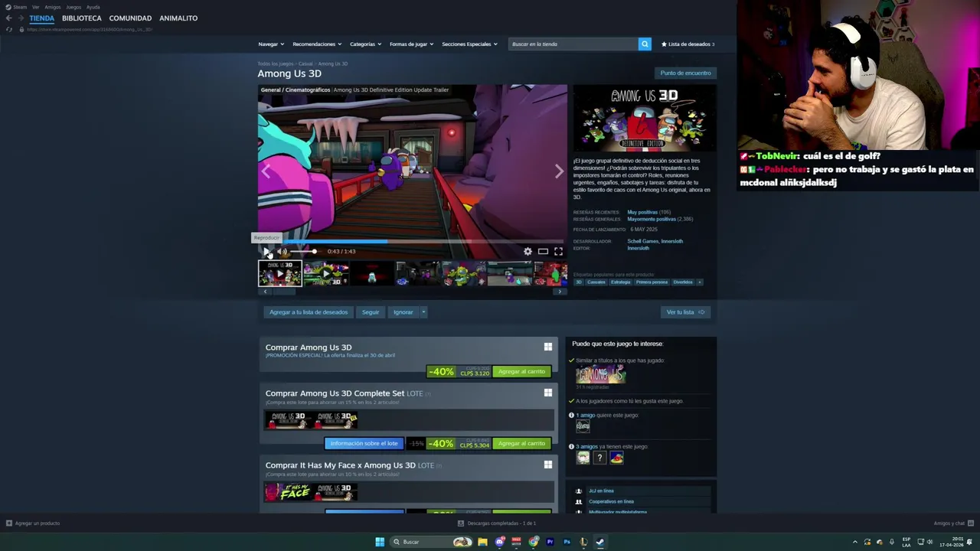Click the '3 amigos' link
The image size is (980, 551).
587,447
